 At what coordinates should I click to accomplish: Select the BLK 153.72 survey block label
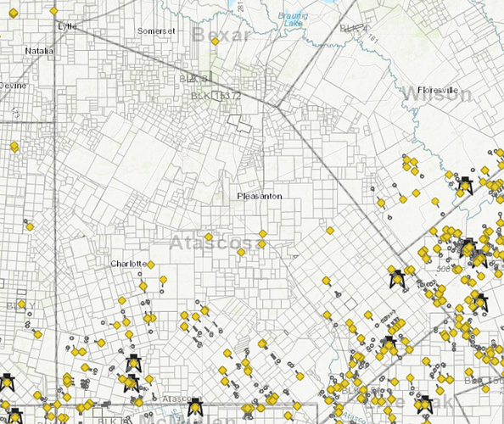216,96
